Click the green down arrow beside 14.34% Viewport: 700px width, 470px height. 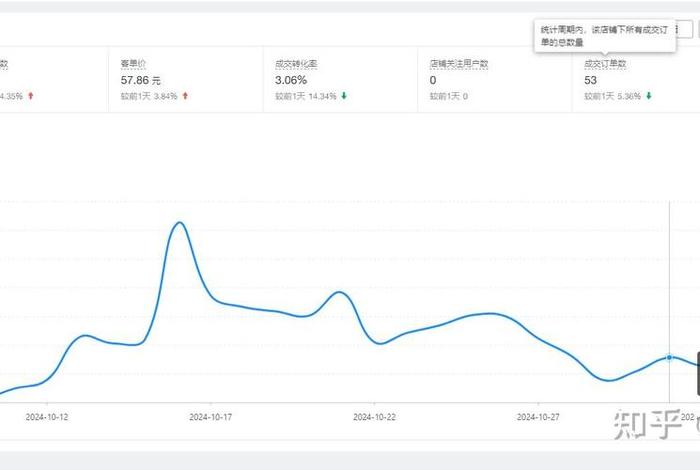point(344,96)
